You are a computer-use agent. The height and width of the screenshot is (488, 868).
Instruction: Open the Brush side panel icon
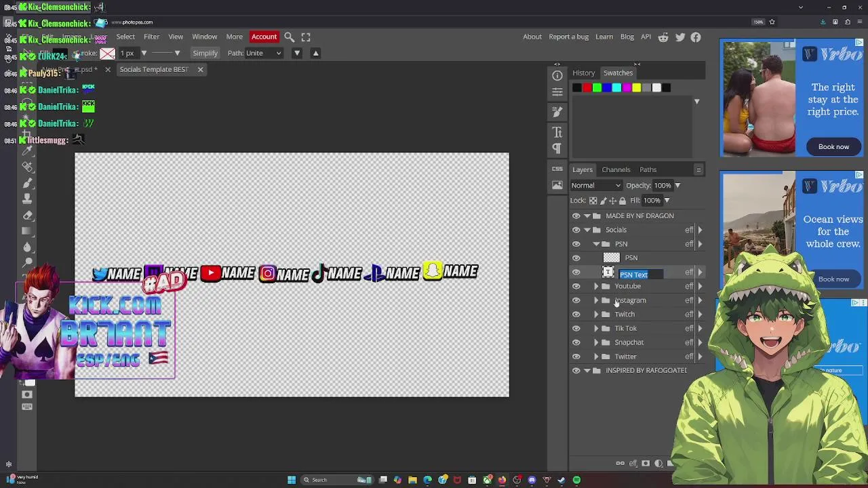(x=557, y=112)
